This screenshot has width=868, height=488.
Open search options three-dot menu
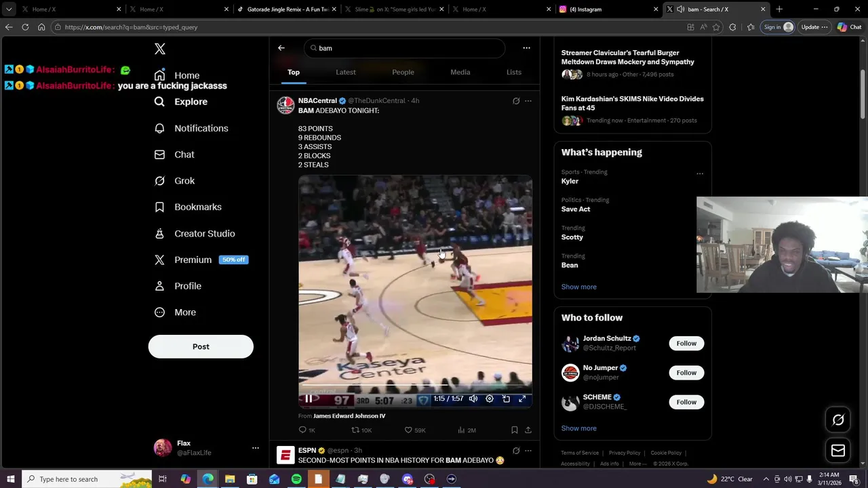(526, 48)
